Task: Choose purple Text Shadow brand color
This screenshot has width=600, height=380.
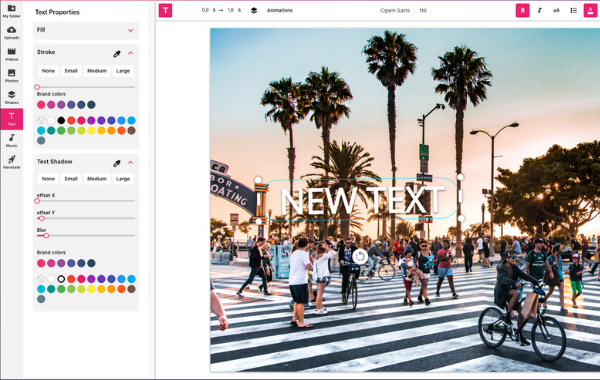Action: pyautogui.click(x=61, y=263)
